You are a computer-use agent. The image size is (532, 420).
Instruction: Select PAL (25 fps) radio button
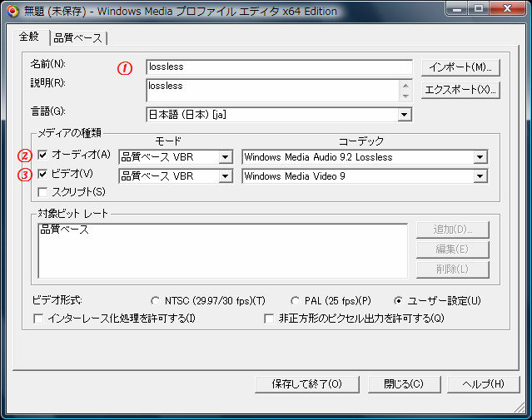(296, 300)
